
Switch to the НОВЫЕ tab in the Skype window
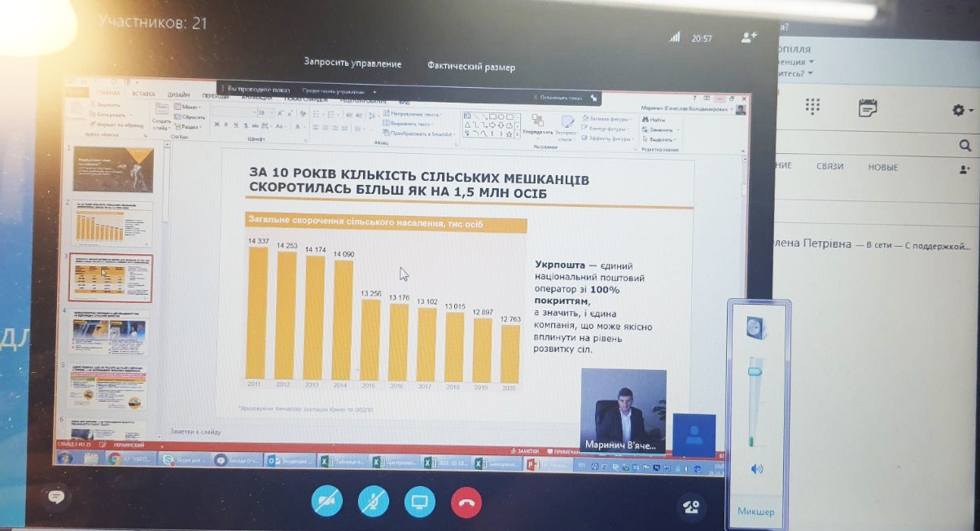pyautogui.click(x=883, y=167)
